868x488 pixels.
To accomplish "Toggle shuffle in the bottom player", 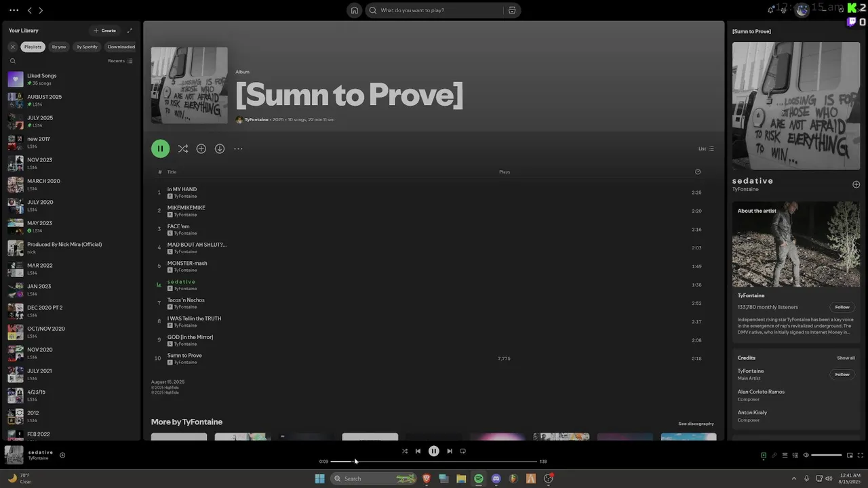I will click(x=405, y=451).
